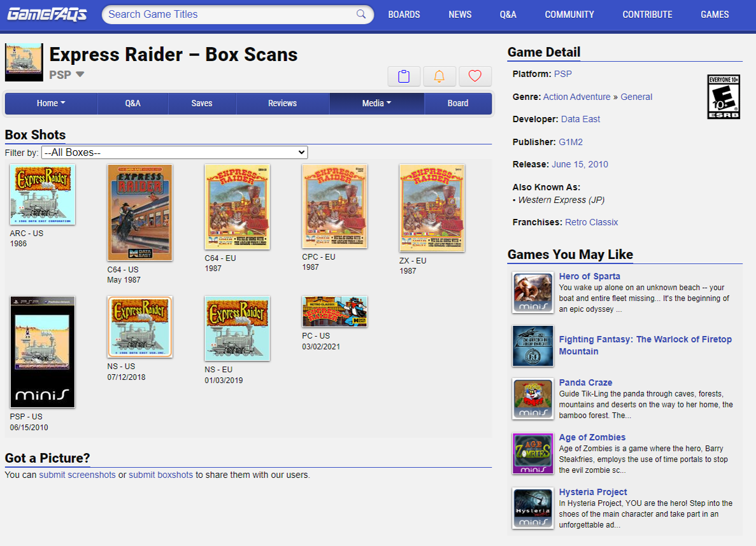Follow the June 15, 2010 release link
This screenshot has width=756, height=546.
(580, 164)
